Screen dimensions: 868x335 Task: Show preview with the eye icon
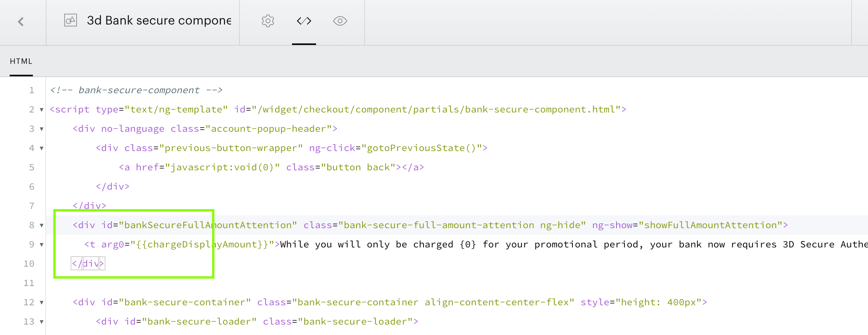pyautogui.click(x=340, y=21)
